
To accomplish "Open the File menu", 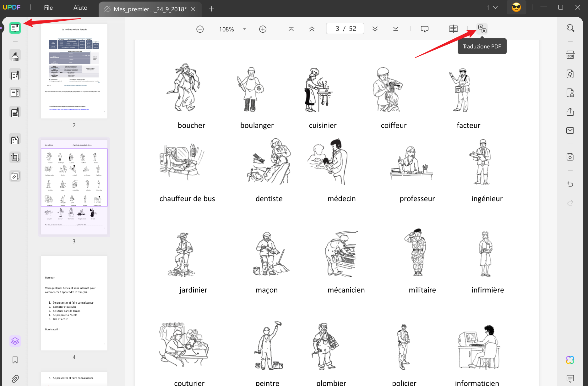I will click(48, 8).
